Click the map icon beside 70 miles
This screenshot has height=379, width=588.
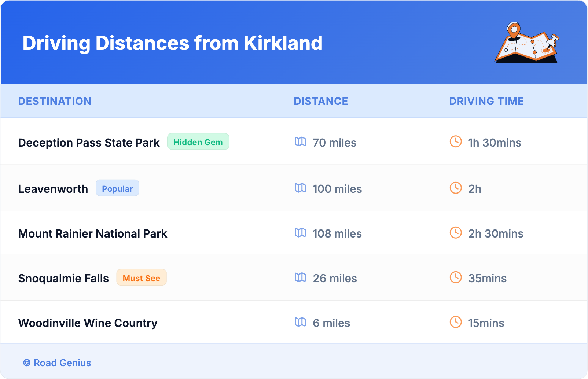point(300,141)
